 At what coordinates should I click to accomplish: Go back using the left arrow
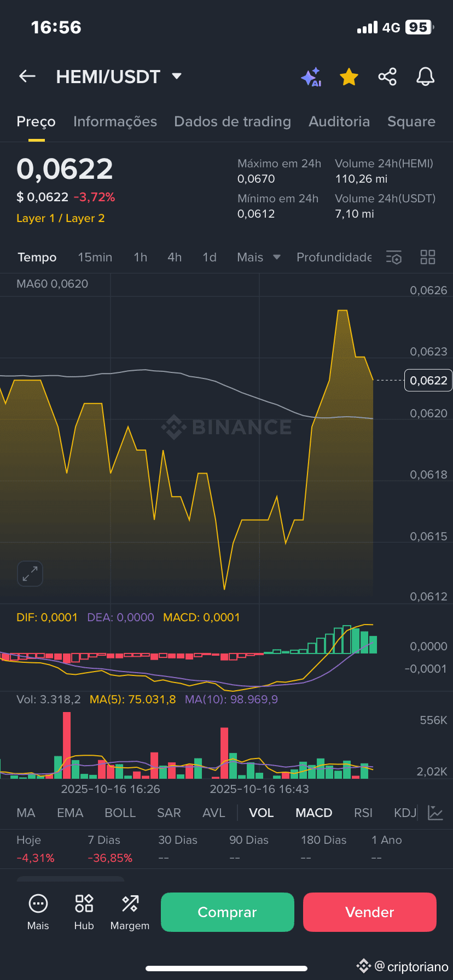[x=27, y=77]
